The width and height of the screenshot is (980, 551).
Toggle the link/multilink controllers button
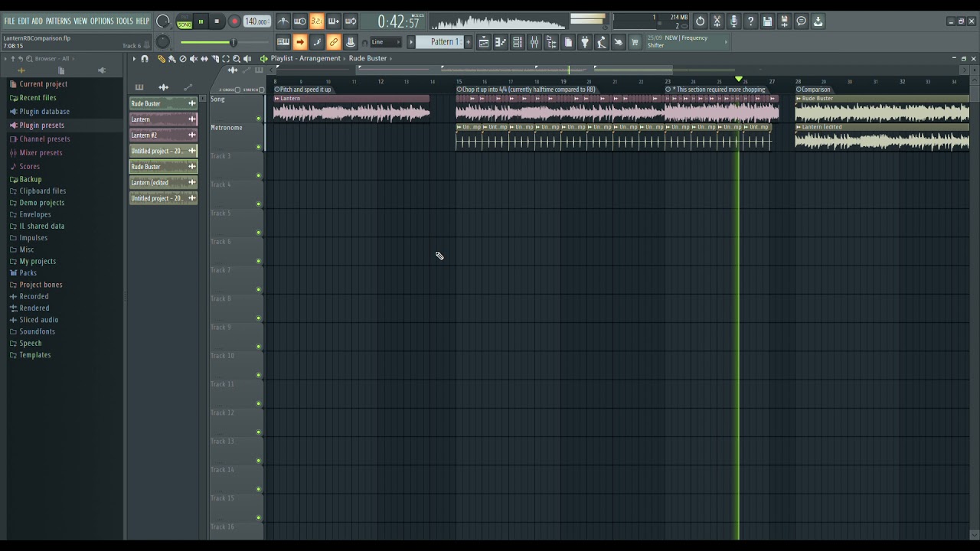334,42
